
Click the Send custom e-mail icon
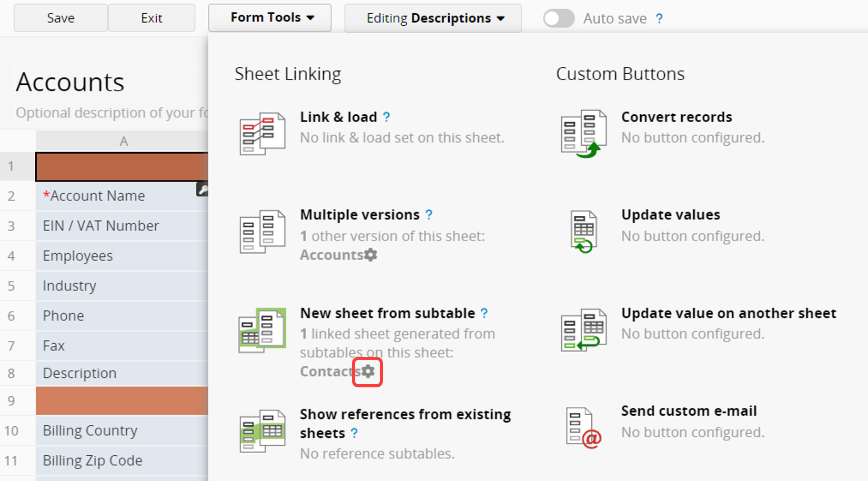tap(583, 428)
